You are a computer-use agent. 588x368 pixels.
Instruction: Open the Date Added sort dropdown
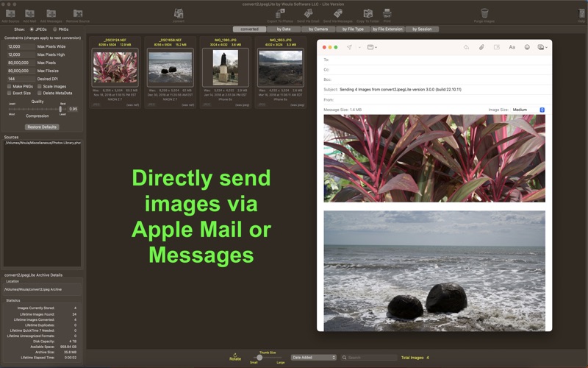[314, 358]
